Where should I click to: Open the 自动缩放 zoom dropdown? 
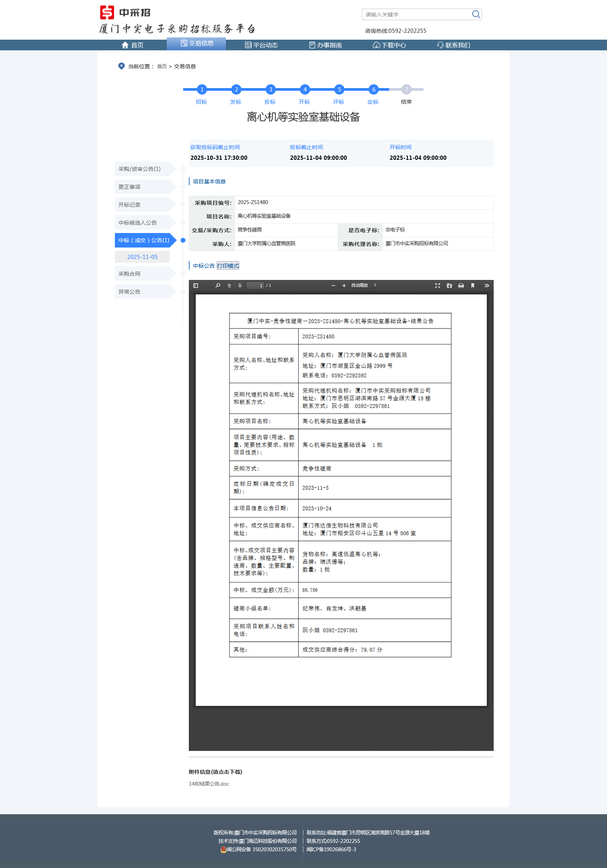pos(364,286)
